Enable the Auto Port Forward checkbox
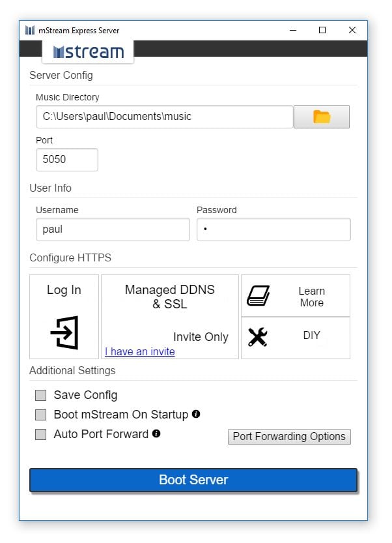Screen dimensions: 392x543 tap(41, 434)
